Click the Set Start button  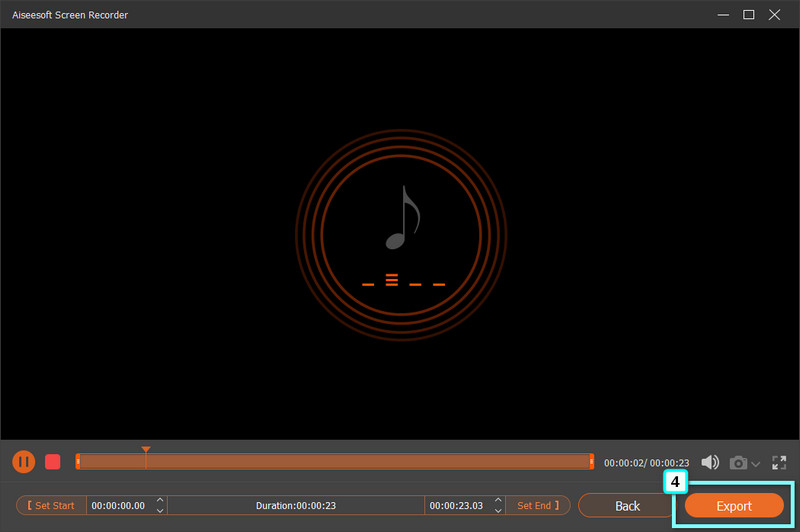(x=51, y=505)
